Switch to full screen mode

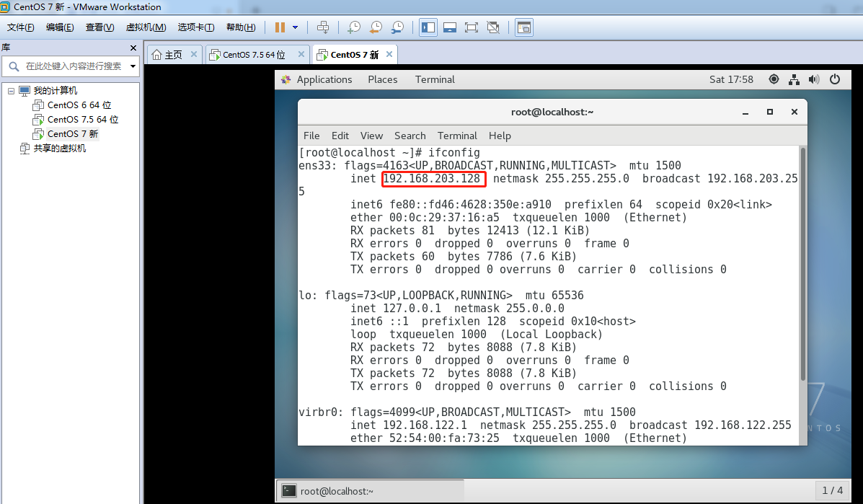[x=471, y=27]
